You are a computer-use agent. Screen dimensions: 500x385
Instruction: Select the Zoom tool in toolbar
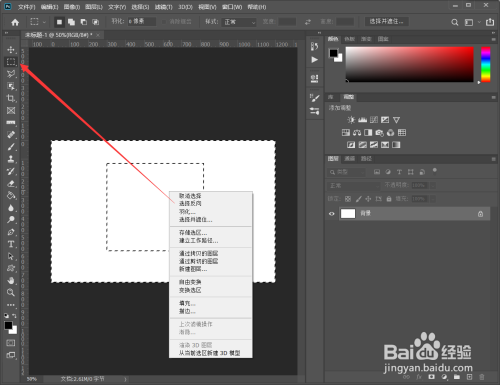coord(11,293)
